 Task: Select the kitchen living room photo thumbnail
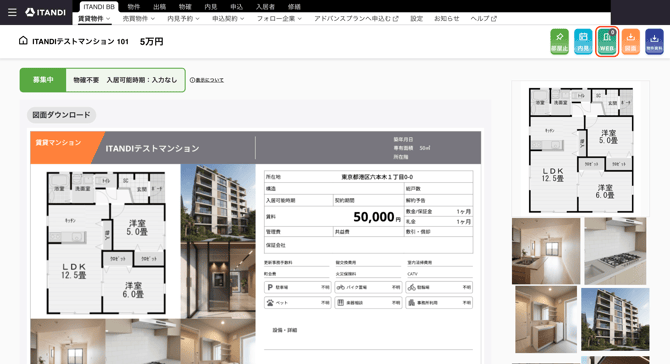(546, 251)
